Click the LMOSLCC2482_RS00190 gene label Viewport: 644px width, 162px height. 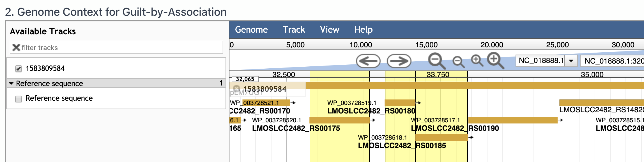click(455, 128)
